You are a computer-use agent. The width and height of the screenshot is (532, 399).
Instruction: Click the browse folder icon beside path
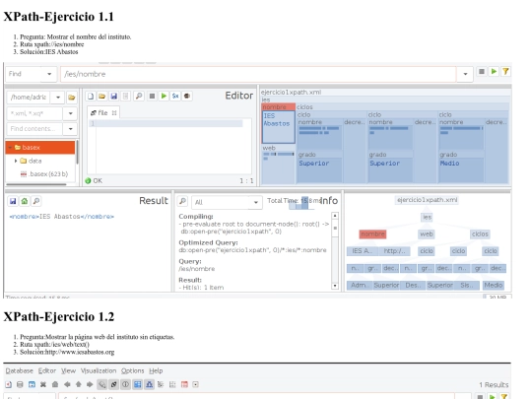pos(71,98)
